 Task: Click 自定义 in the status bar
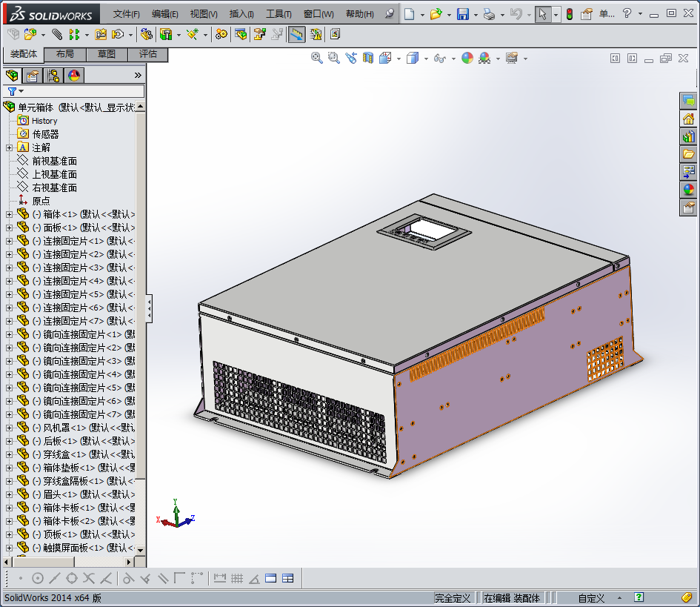pos(591,598)
